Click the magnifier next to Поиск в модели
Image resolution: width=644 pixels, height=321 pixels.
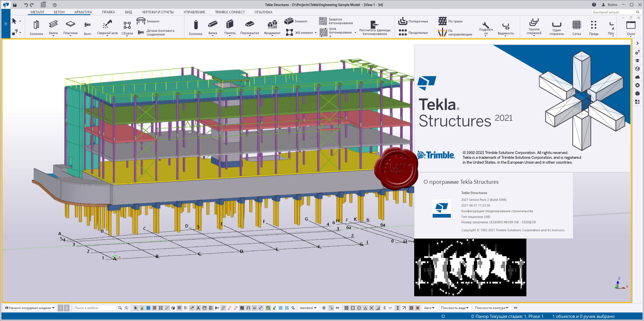[x=120, y=308]
